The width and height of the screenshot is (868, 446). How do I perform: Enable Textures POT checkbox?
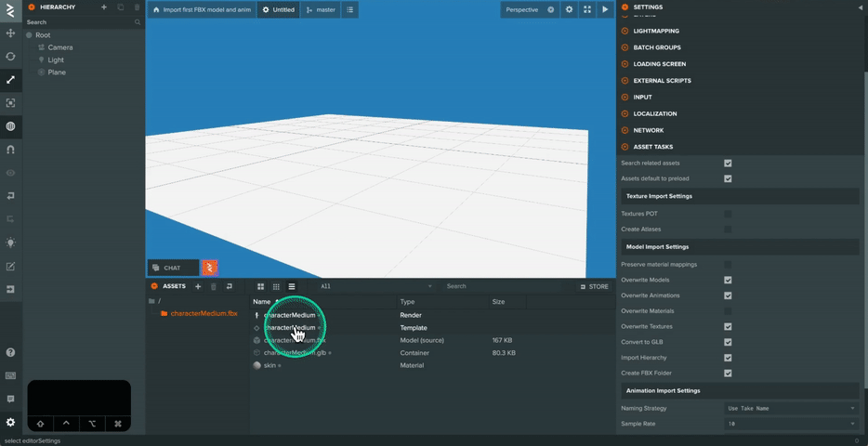point(728,214)
